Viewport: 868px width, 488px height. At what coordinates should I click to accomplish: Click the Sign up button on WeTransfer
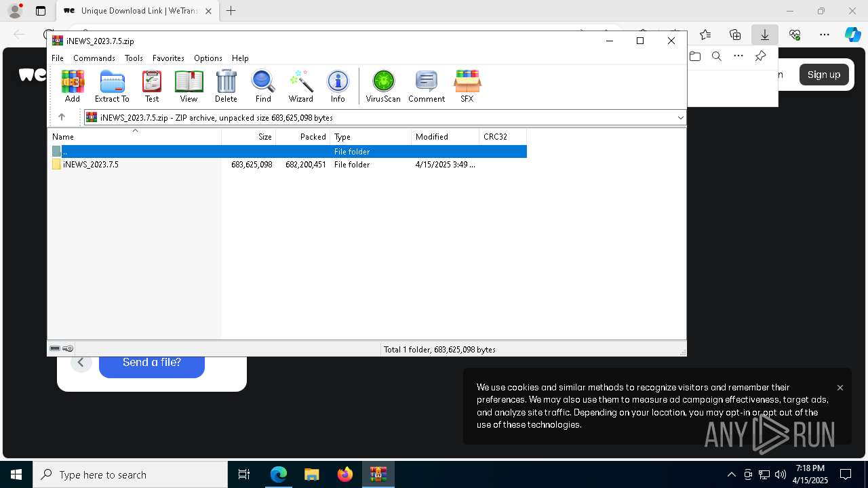click(824, 75)
